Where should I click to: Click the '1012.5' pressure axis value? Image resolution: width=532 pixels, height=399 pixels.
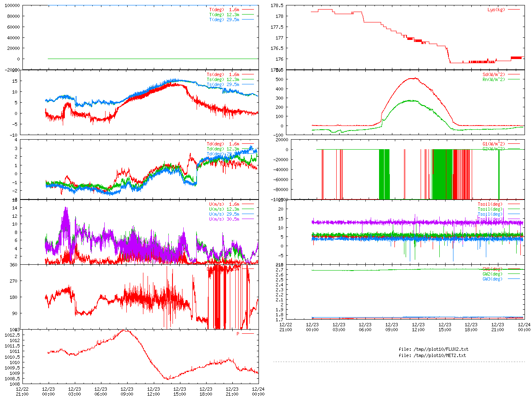coord(12,335)
